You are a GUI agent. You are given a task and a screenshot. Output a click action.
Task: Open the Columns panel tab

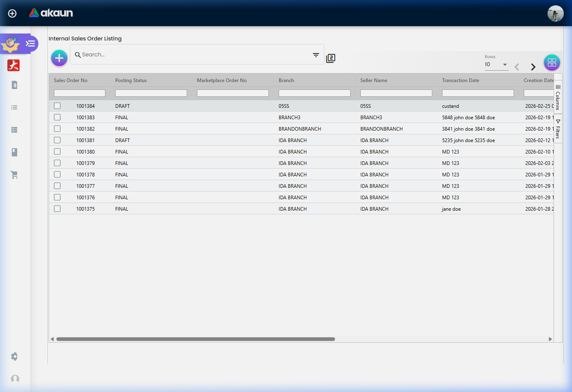click(558, 98)
